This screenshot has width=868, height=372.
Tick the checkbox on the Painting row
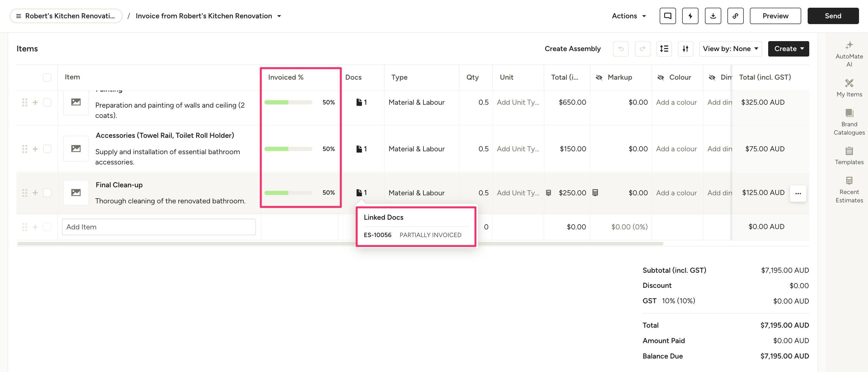point(47,102)
